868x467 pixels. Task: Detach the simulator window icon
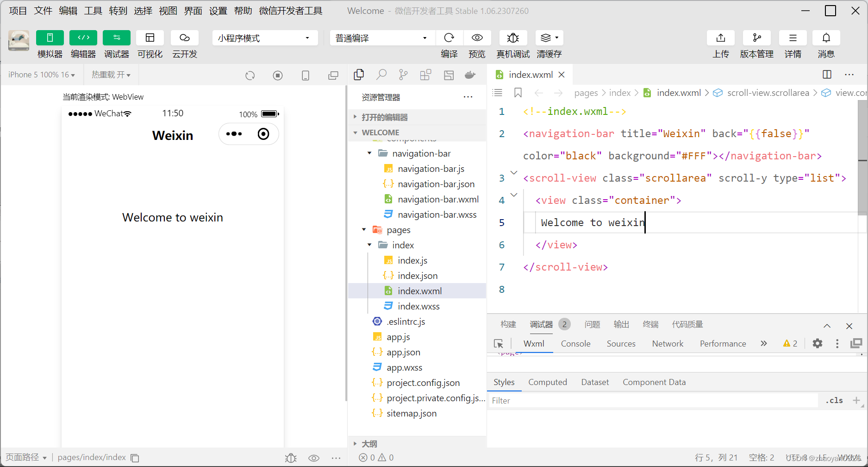click(x=333, y=76)
